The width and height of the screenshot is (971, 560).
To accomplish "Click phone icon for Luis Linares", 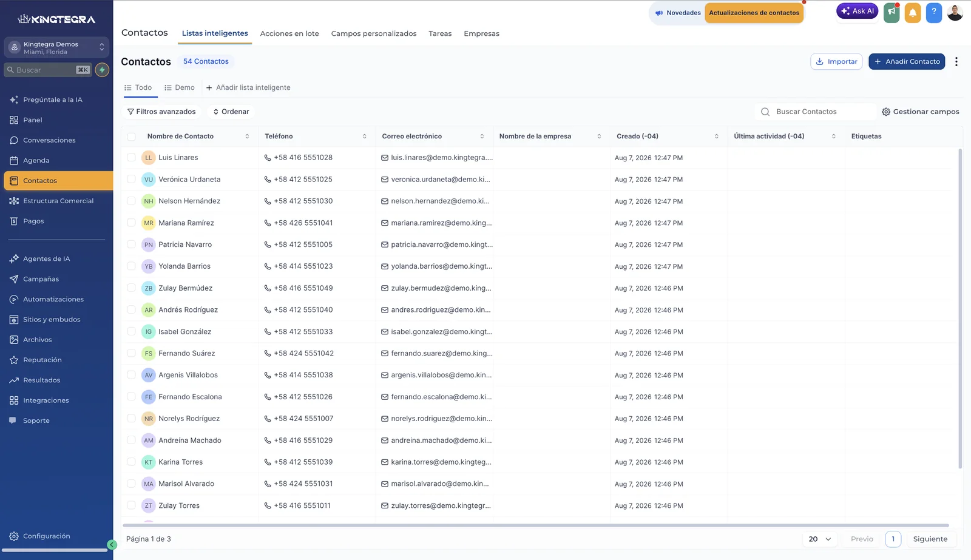I will point(268,158).
